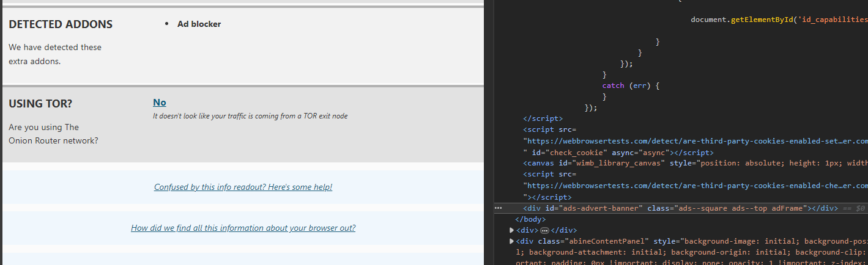Viewport: 868px width, 265px height.
Task: Click 'We have detected these extra addons' text
Action: [55, 54]
